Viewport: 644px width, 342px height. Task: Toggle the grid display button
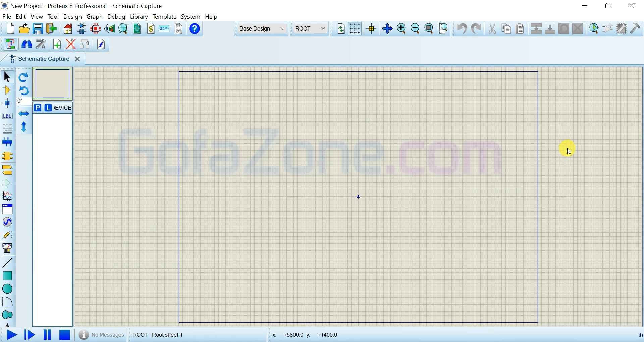coord(355,29)
